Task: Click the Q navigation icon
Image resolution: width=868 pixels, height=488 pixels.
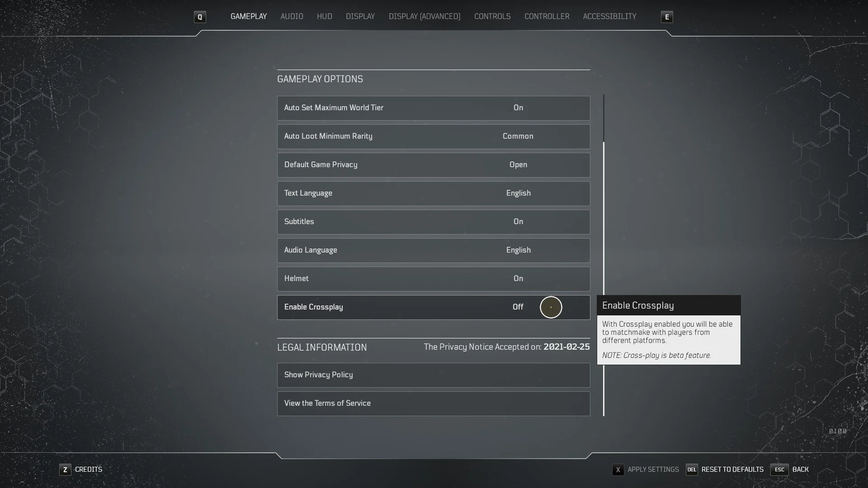Action: (200, 17)
